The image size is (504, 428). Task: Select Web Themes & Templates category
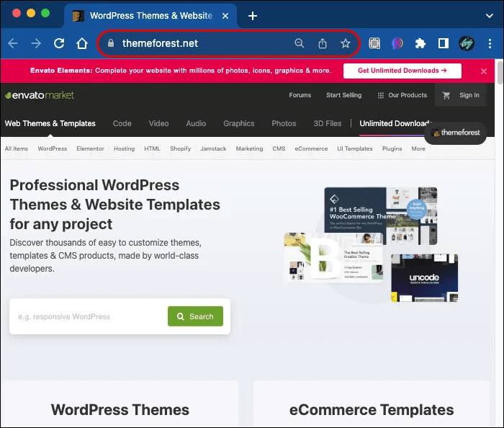tap(50, 123)
